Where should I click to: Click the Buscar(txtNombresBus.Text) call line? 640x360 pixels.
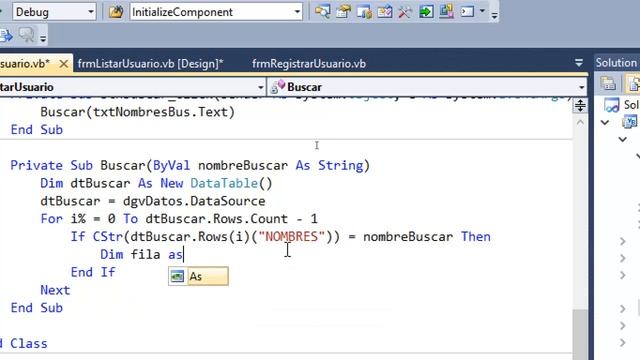tap(138, 112)
